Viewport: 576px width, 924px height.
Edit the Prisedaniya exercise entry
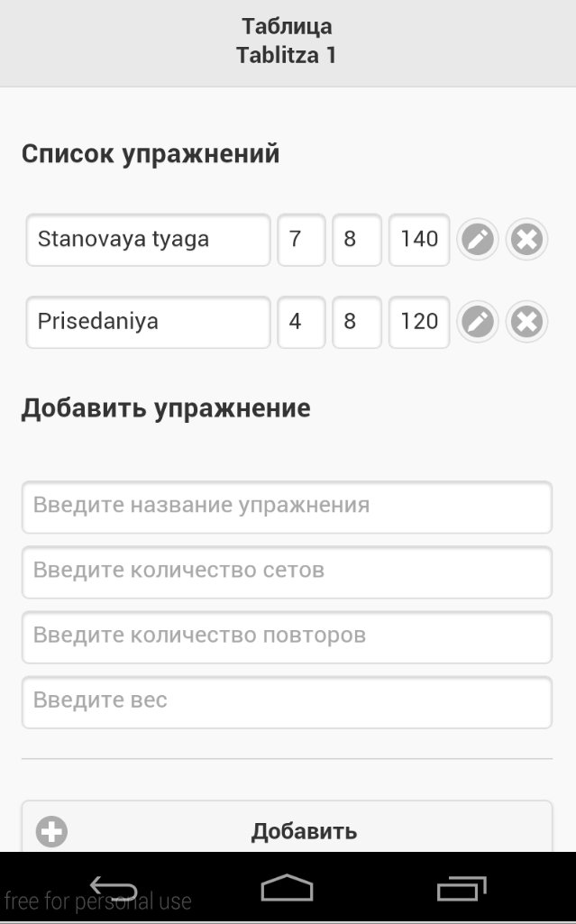pos(477,322)
